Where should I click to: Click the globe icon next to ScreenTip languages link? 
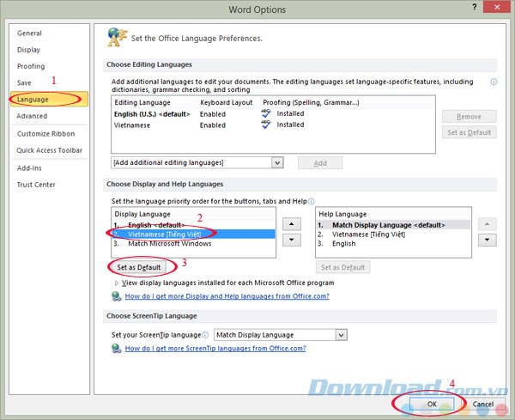tap(117, 349)
